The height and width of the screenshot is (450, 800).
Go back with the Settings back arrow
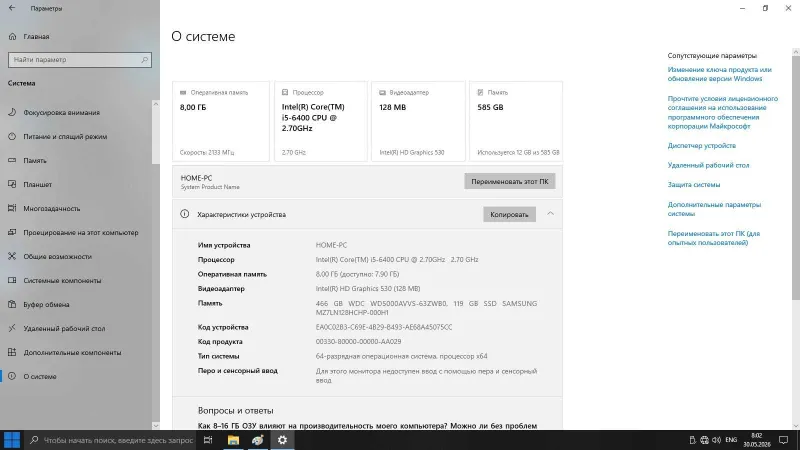coord(12,8)
